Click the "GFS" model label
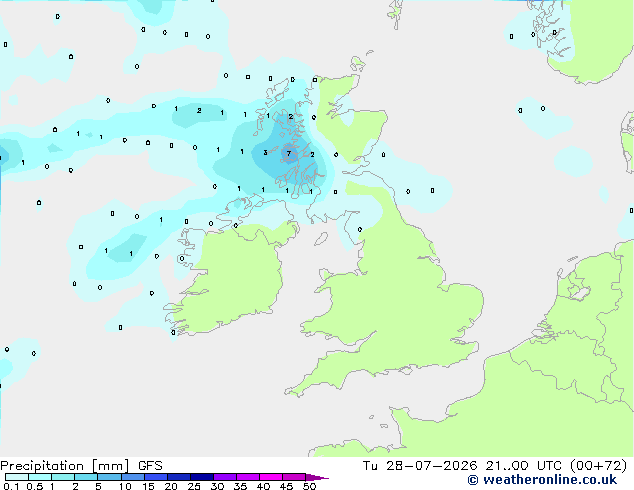634x490 pixels. (150, 466)
